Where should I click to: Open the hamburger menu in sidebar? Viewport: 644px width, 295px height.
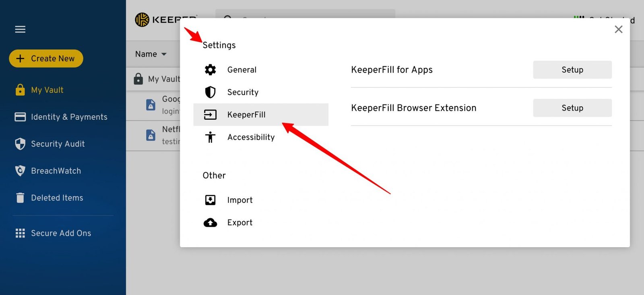pyautogui.click(x=20, y=29)
